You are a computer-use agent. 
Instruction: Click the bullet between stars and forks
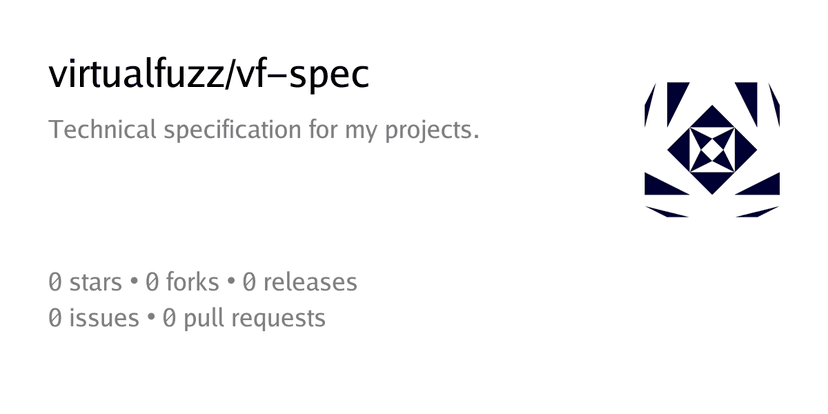point(134,284)
